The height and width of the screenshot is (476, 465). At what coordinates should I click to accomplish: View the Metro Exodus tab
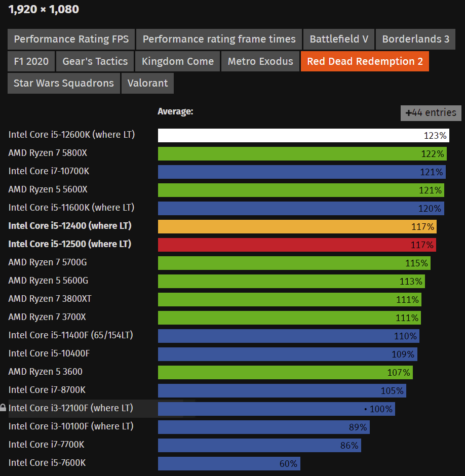260,61
